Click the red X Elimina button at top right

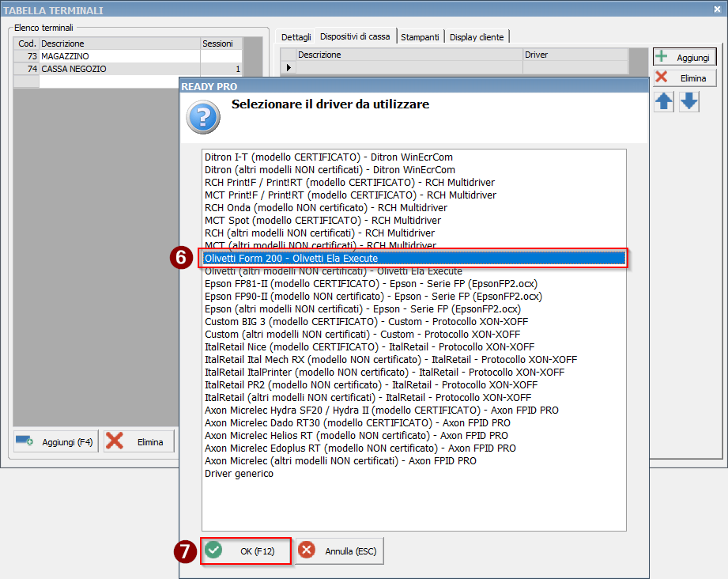[685, 78]
